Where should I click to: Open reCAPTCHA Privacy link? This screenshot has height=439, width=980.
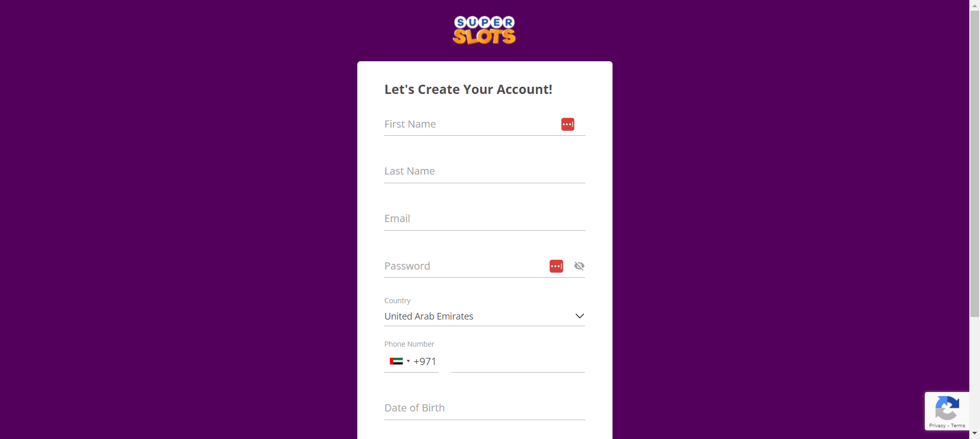coord(937,426)
